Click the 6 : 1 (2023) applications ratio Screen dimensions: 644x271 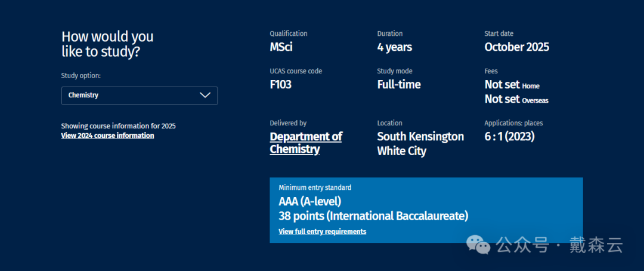[509, 137]
